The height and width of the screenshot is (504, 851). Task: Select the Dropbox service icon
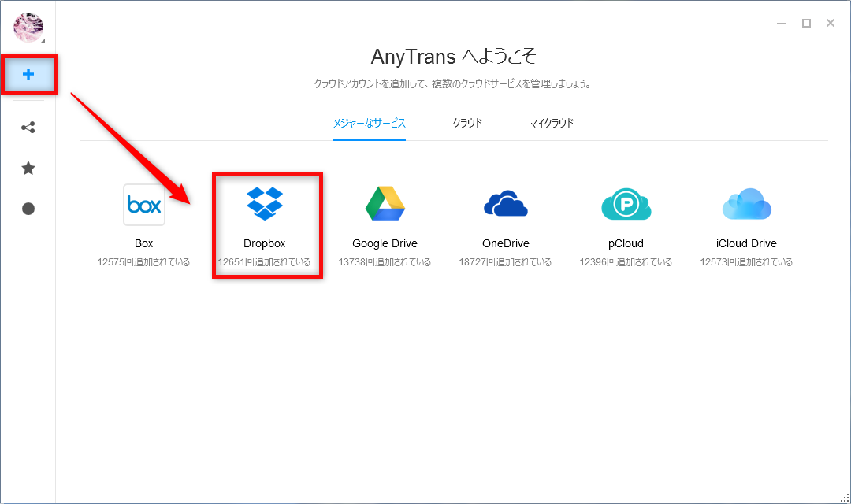(264, 203)
